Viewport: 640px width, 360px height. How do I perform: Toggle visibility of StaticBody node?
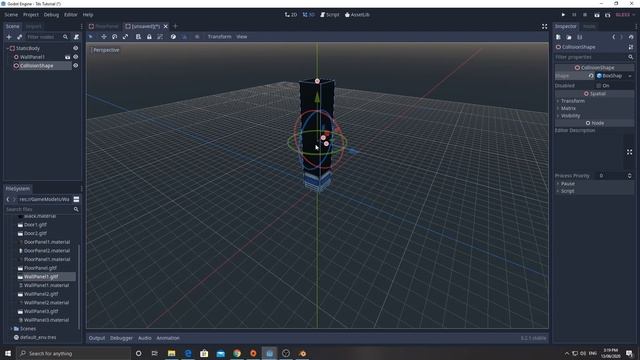tap(76, 48)
